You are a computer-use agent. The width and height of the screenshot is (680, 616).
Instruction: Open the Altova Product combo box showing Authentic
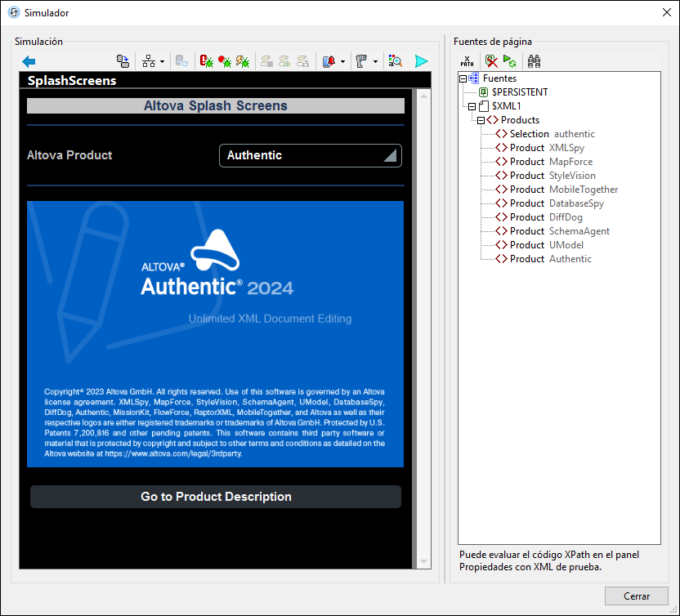pos(311,155)
